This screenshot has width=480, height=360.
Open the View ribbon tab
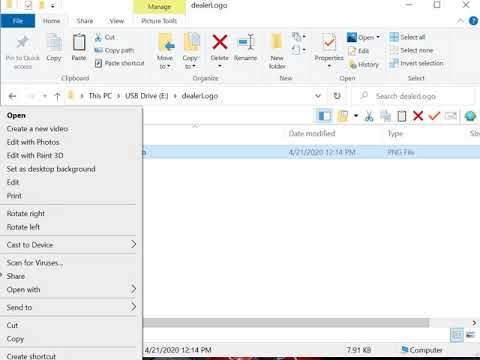[116, 21]
